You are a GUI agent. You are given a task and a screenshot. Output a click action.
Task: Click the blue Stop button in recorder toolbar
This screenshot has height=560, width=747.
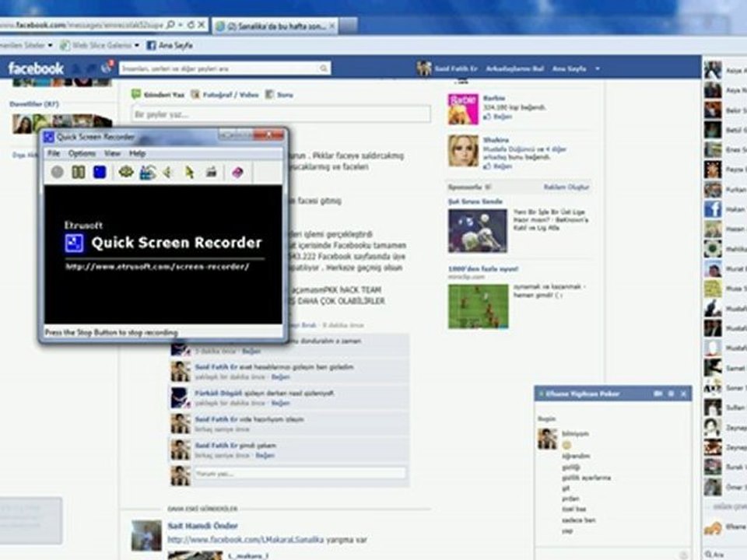[x=100, y=172]
